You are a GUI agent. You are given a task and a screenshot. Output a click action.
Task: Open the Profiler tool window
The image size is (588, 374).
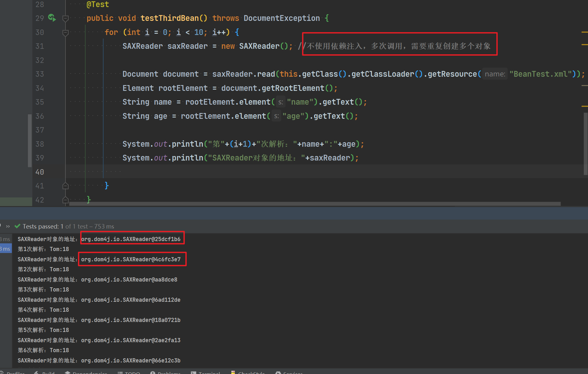tap(15, 373)
